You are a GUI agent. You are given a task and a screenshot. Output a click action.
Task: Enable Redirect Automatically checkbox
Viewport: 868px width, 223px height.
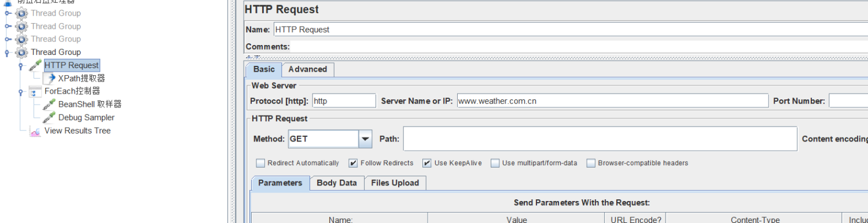point(260,163)
